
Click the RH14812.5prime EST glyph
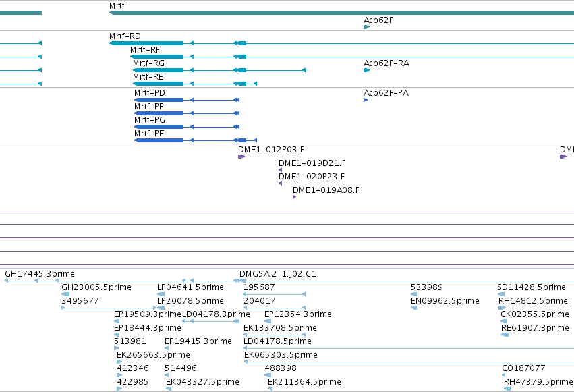503,308
